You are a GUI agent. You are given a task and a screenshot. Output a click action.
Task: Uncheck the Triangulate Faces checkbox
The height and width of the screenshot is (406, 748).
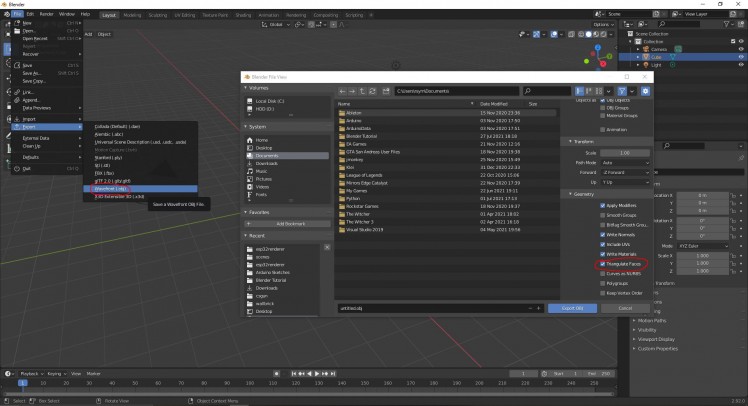coord(602,264)
